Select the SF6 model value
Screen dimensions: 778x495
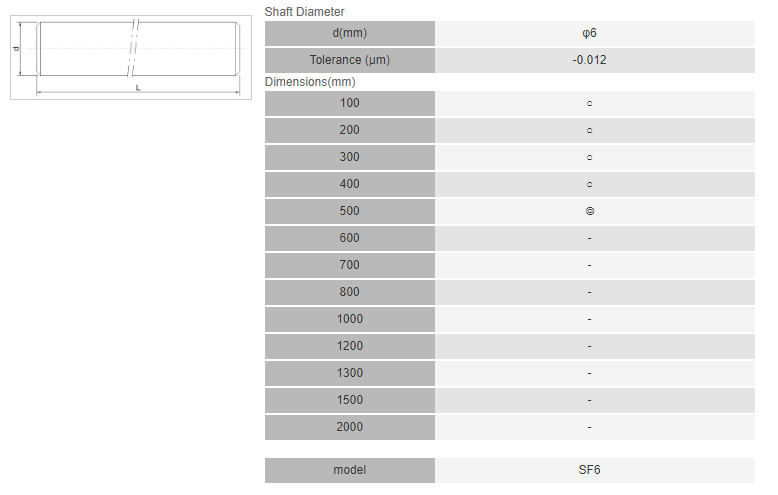coord(590,470)
